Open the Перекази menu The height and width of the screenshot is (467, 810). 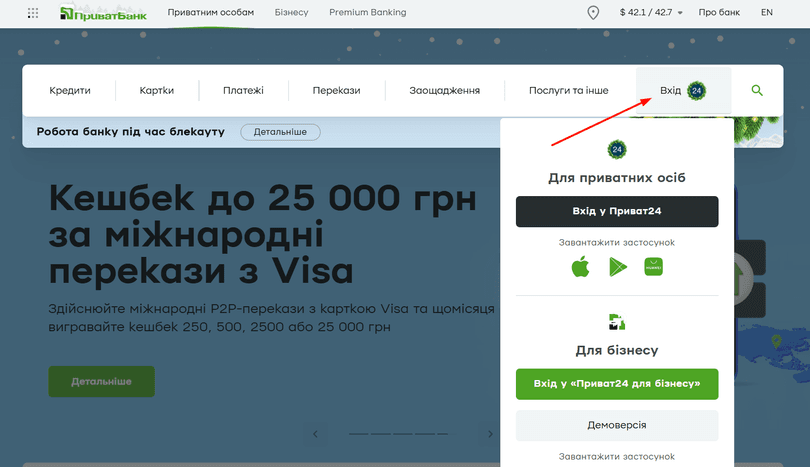point(336,90)
